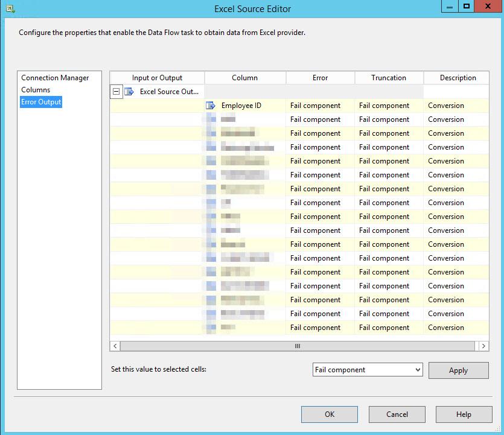Click the Input or Output column header
Screen dimensions: 504x435
click(x=157, y=78)
